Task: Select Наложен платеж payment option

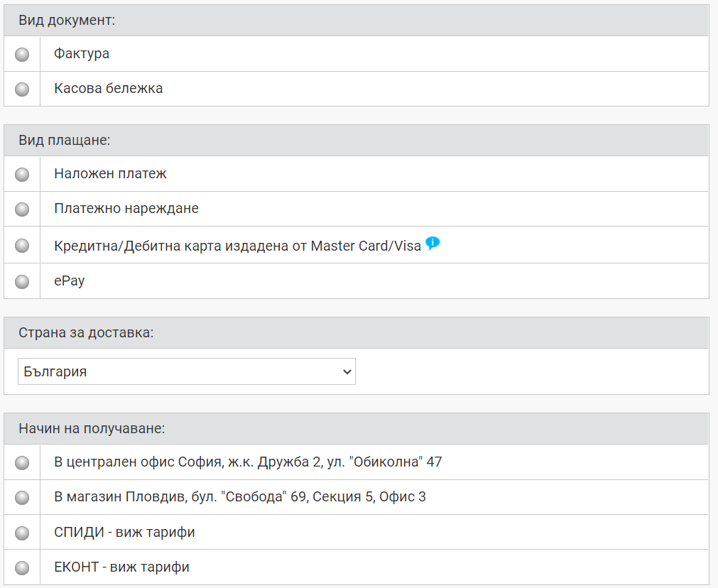Action: (22, 175)
